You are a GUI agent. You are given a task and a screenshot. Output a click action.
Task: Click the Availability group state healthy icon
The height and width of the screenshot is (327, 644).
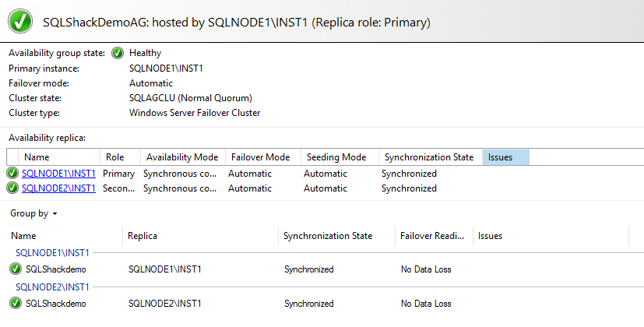tap(117, 53)
